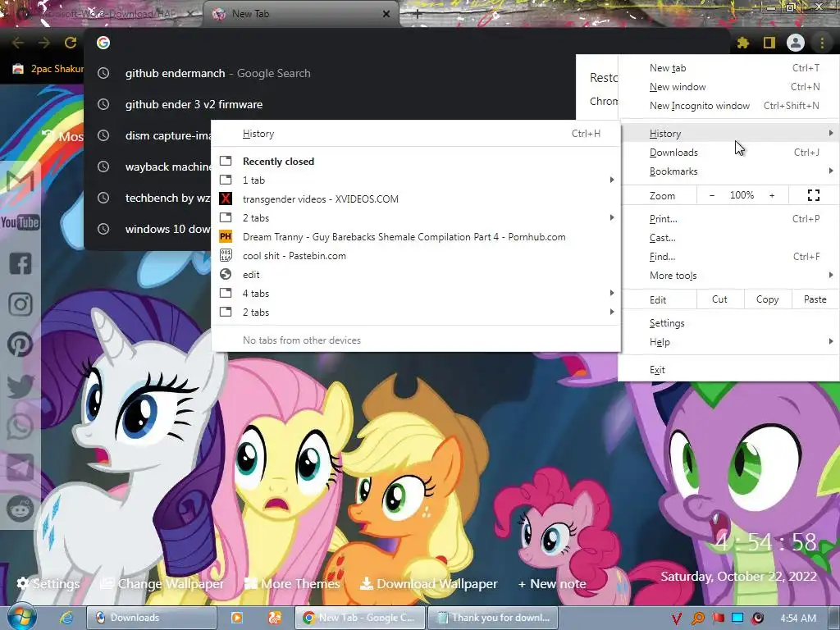The width and height of the screenshot is (840, 630).
Task: Click Paste in the Edit row
Action: pyautogui.click(x=815, y=299)
